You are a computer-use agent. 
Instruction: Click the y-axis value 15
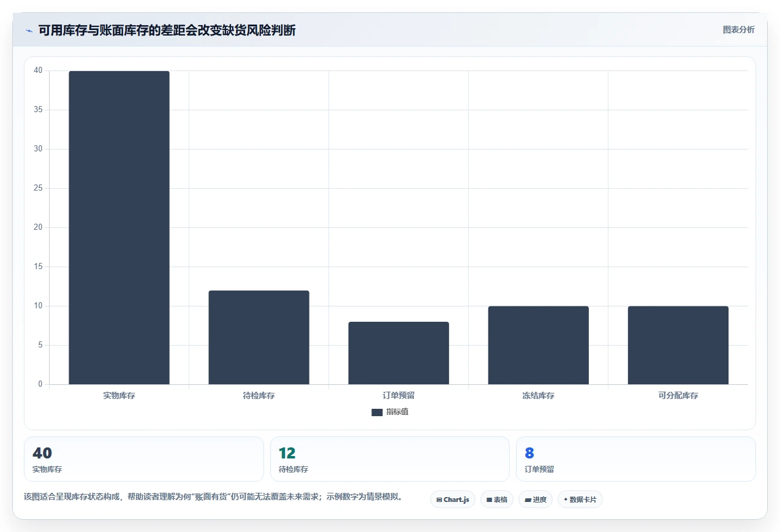pos(38,267)
